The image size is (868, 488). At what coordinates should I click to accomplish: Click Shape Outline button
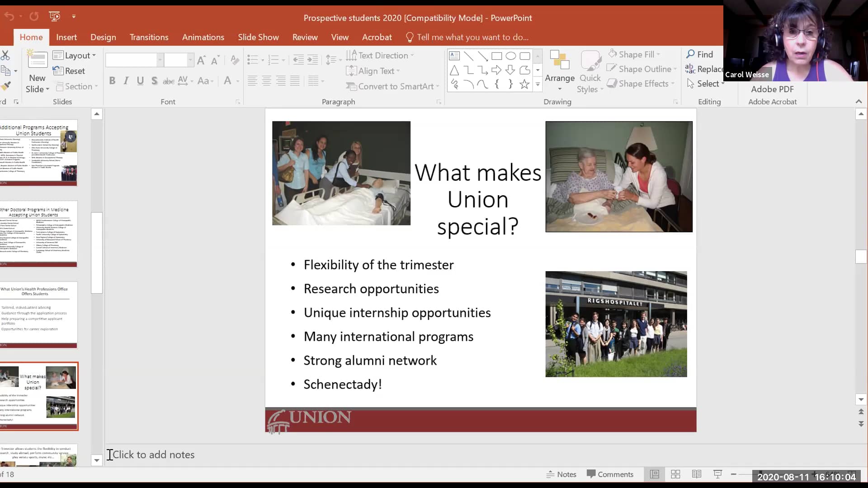click(642, 69)
